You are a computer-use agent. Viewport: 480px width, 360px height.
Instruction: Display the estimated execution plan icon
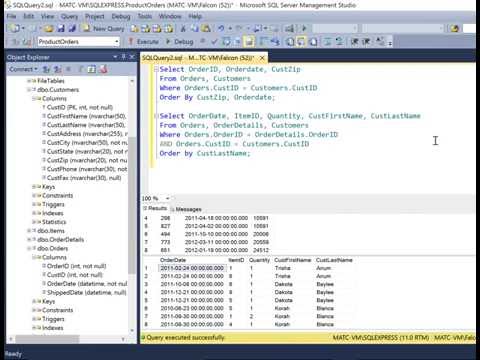(x=226, y=42)
